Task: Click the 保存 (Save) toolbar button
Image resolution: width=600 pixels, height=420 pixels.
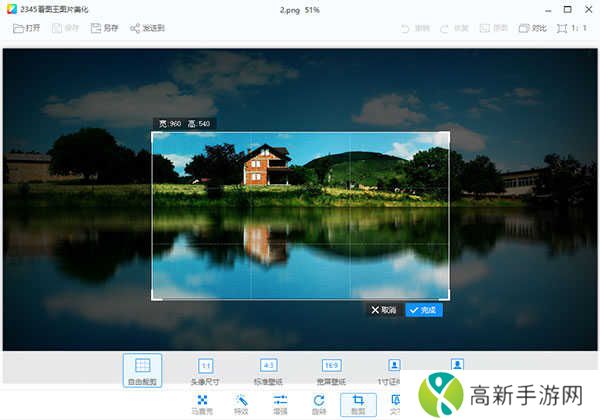Action: [67, 28]
